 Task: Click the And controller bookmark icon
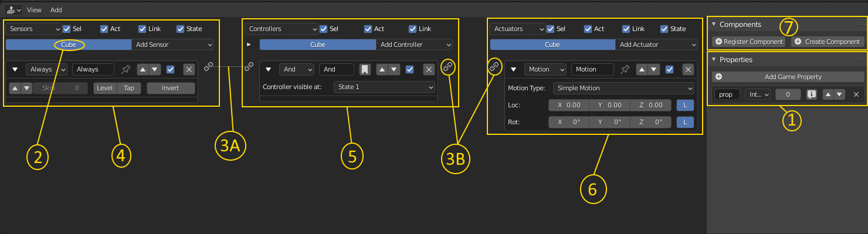[364, 69]
